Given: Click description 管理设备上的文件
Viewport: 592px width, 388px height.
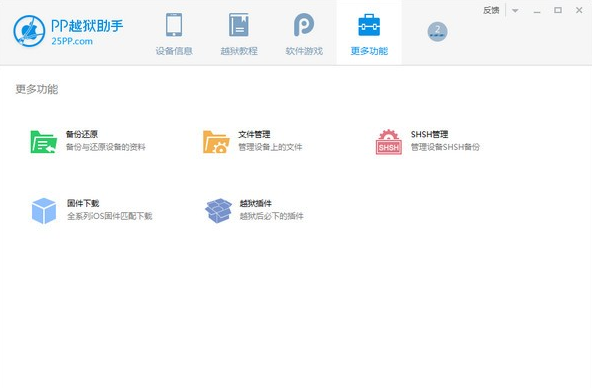Looking at the screenshot, I should (x=270, y=147).
